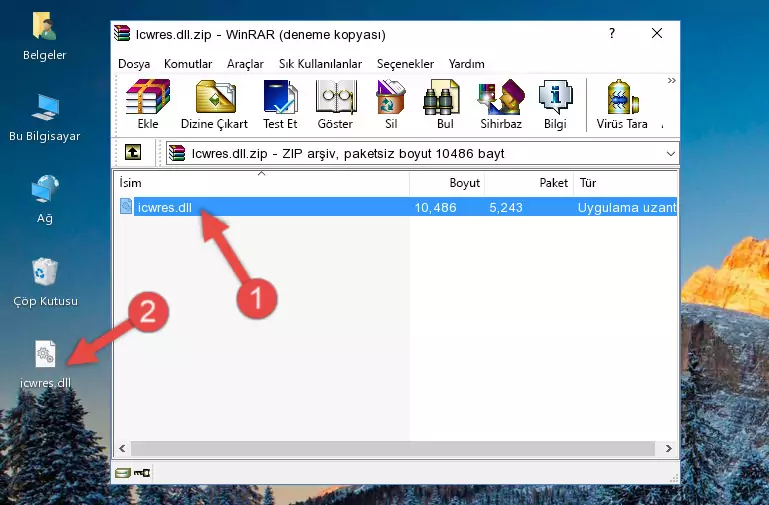Open the archive path dropdown arrow
Image resolution: width=769 pixels, height=505 pixels.
click(670, 153)
